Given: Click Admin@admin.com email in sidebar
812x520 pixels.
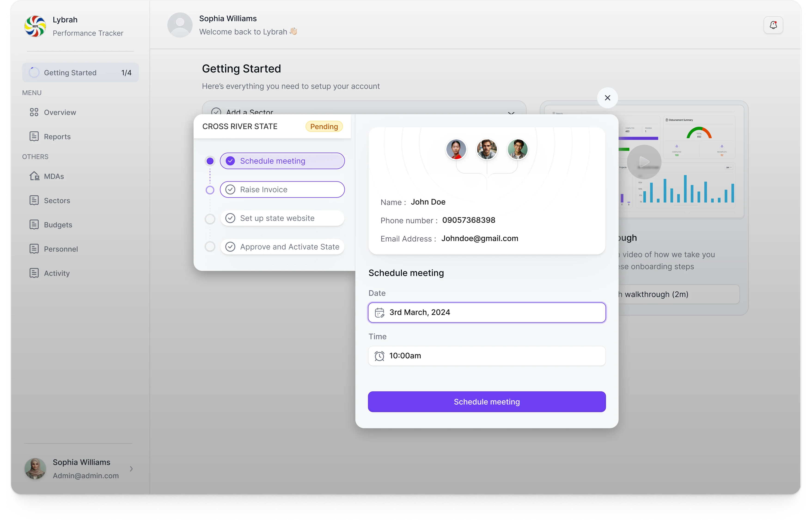Looking at the screenshot, I should click(85, 476).
